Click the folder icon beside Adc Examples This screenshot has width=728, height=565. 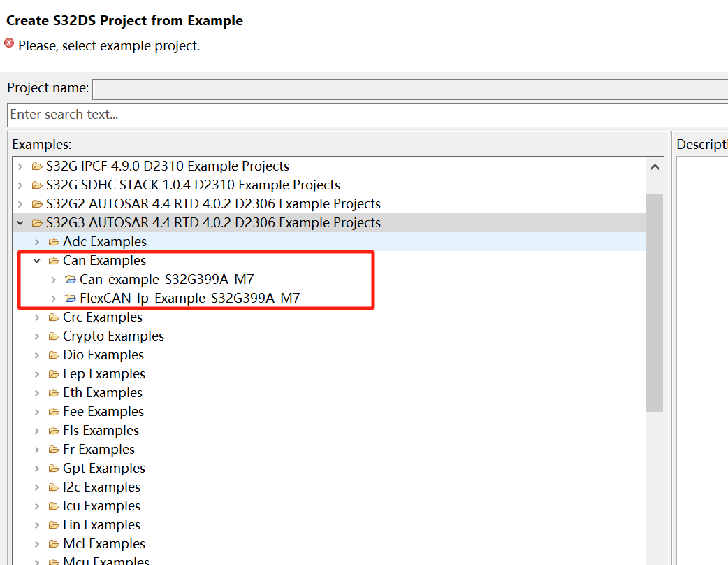[x=54, y=241]
